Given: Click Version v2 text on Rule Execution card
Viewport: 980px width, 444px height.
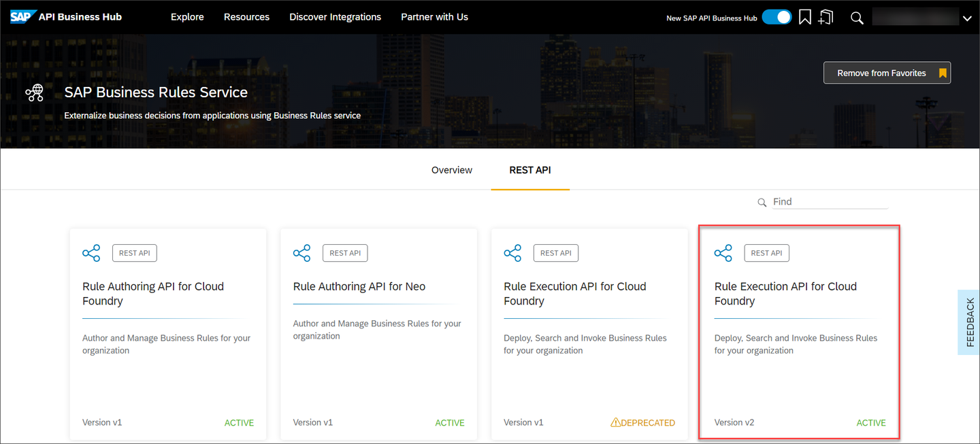Looking at the screenshot, I should pyautogui.click(x=734, y=422).
